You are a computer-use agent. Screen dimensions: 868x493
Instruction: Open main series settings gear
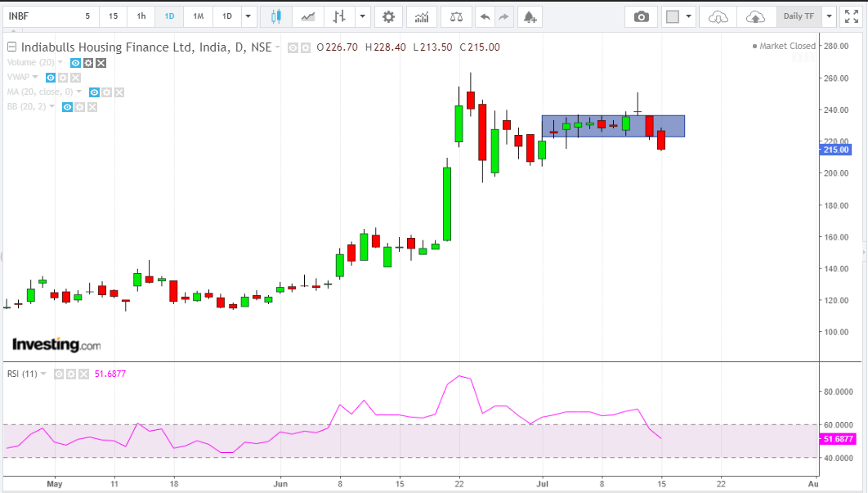tap(306, 48)
